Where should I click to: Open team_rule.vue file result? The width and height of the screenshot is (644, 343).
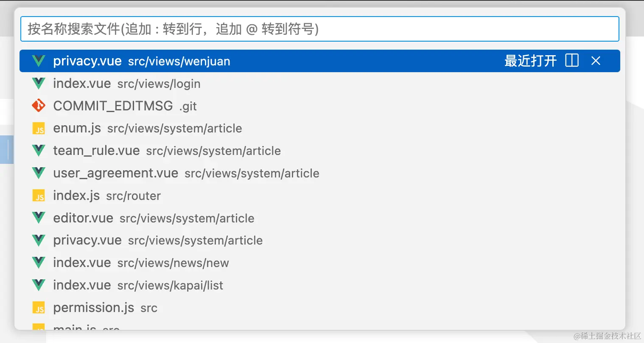coord(319,151)
